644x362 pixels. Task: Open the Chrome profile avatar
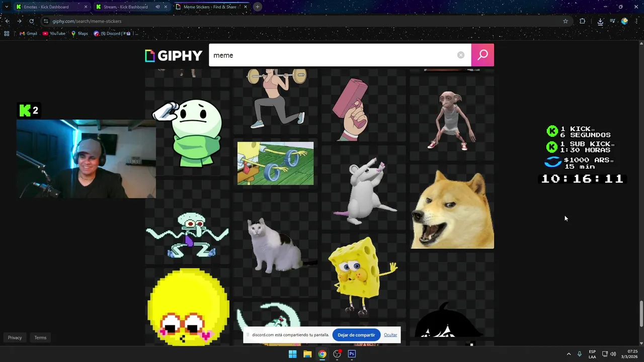click(x=624, y=21)
